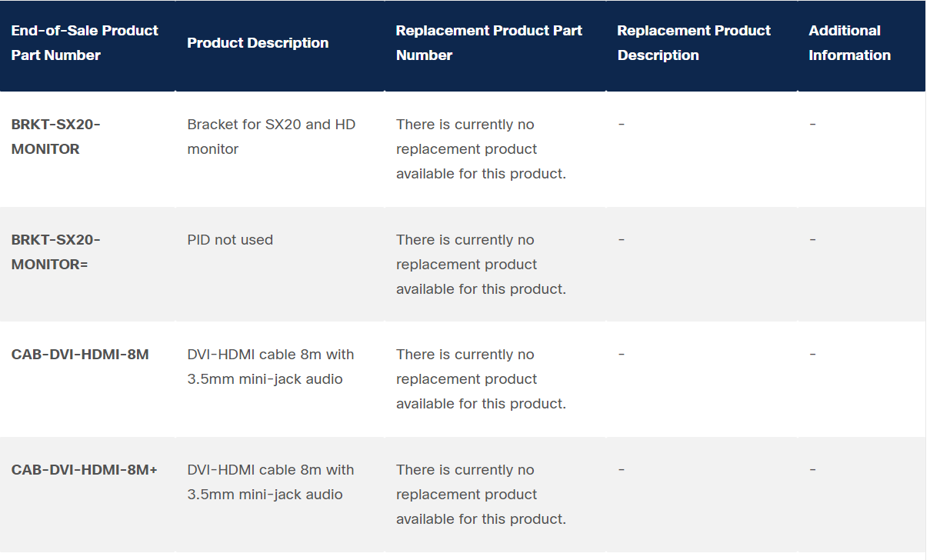This screenshot has height=560, width=930.
Task: Click the additional information dash for CAB-DVI-HDMI-8M+
Action: pos(812,470)
